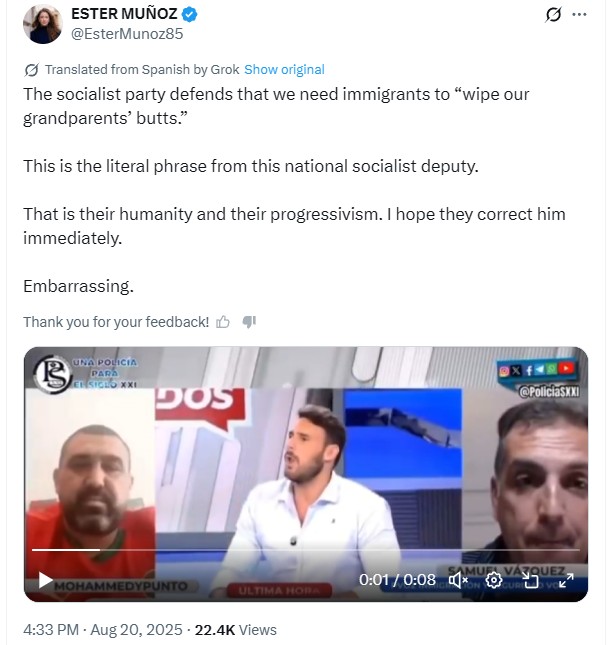Image resolution: width=607 pixels, height=645 pixels.
Task: Click the video time display 0:01 / 0:08
Action: pyautogui.click(x=397, y=580)
